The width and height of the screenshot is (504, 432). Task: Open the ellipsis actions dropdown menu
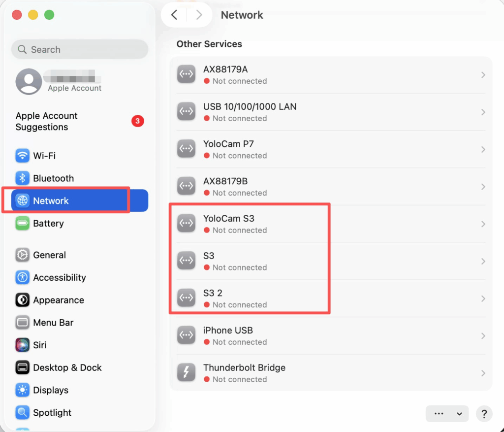[x=447, y=414]
